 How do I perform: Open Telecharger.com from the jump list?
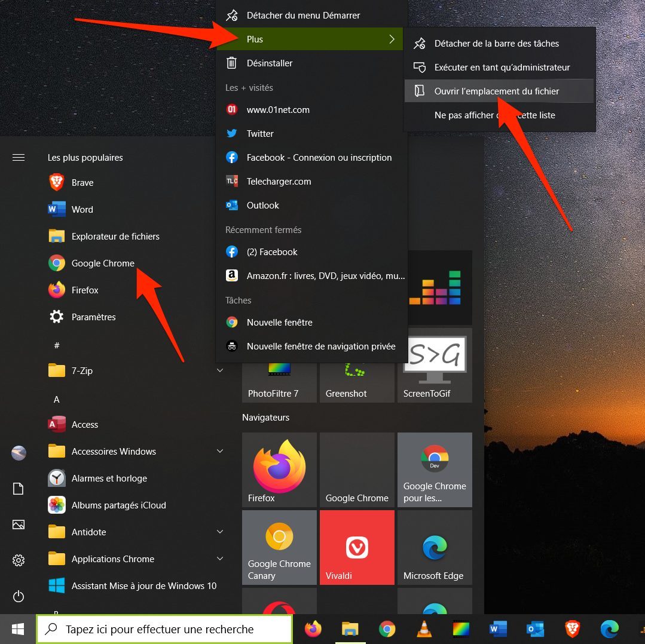point(312,181)
